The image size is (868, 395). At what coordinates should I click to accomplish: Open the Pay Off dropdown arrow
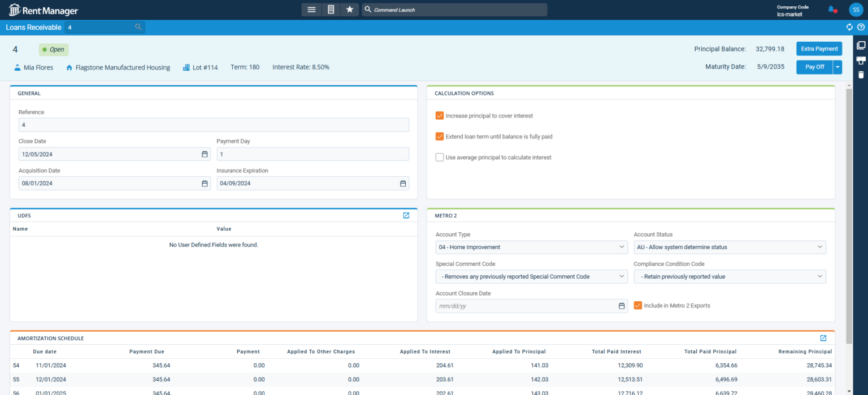coord(837,67)
